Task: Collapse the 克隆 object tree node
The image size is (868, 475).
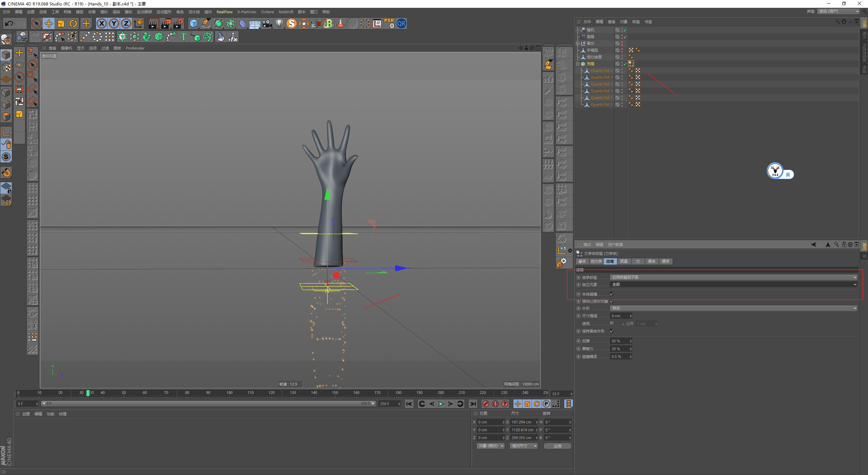Action: (x=578, y=64)
